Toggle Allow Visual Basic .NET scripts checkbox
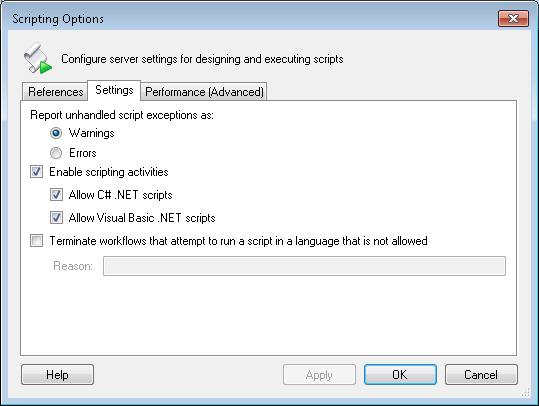This screenshot has width=539, height=406. point(56,218)
